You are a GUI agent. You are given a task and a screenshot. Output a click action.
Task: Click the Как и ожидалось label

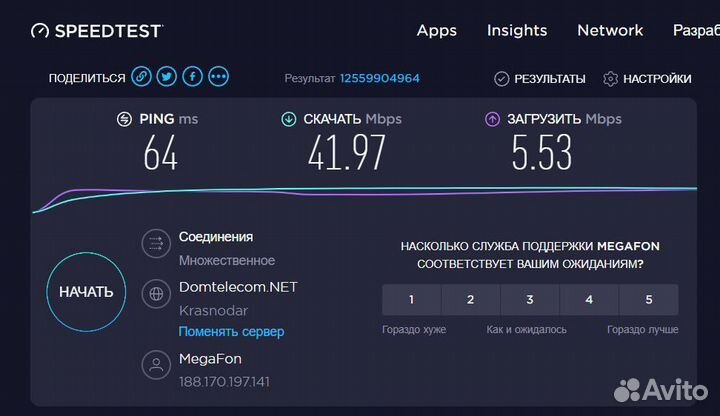point(526,330)
